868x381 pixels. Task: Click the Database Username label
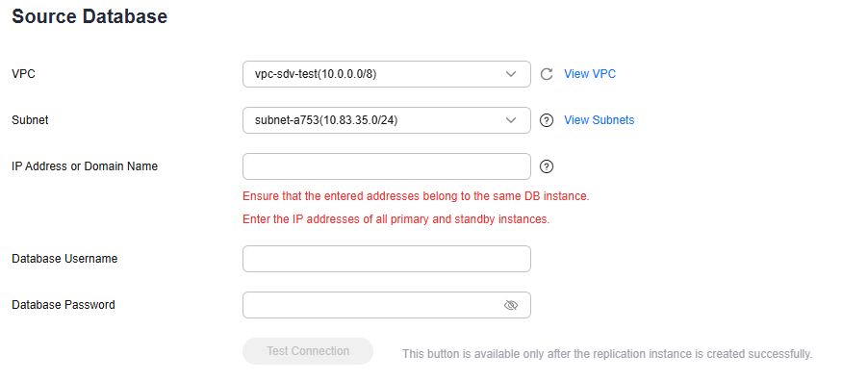(64, 259)
